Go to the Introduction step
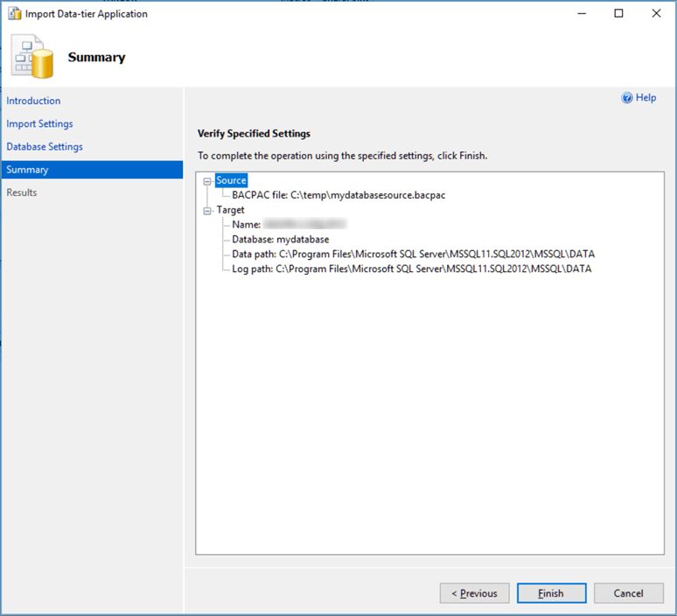The image size is (677, 616). pos(33,101)
